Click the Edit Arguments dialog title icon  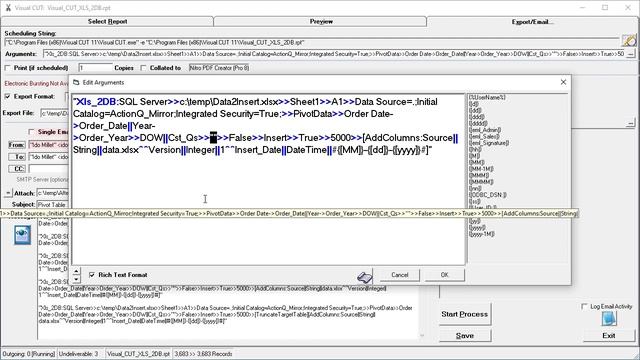76,82
